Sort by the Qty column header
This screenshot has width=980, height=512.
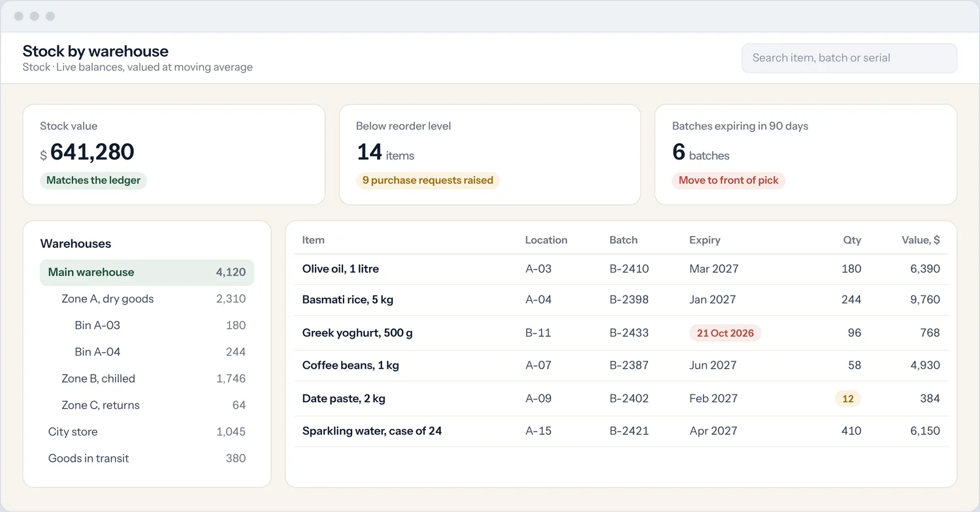click(852, 240)
